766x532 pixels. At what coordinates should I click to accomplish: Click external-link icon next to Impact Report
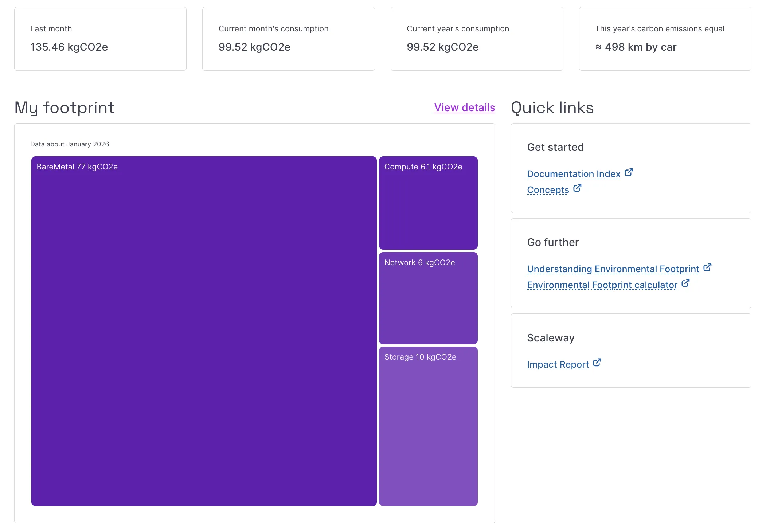click(x=597, y=363)
